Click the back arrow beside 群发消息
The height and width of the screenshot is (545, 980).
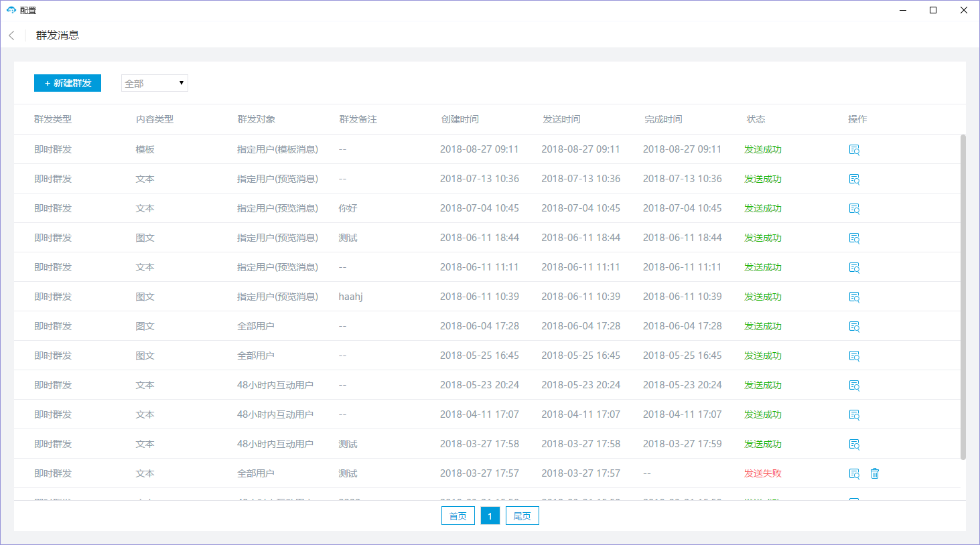click(x=12, y=35)
